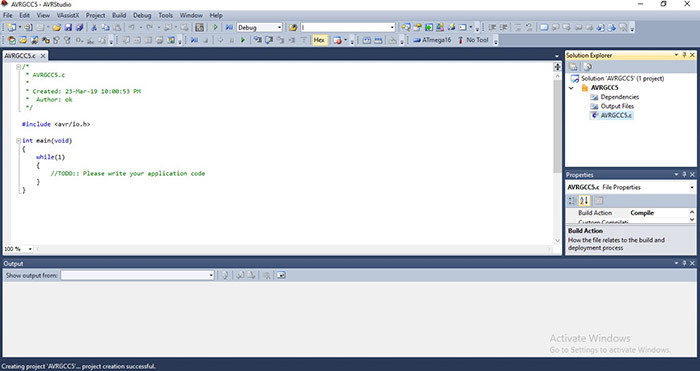700x371 pixels.
Task: Toggle the Hex display button
Action: (x=319, y=40)
